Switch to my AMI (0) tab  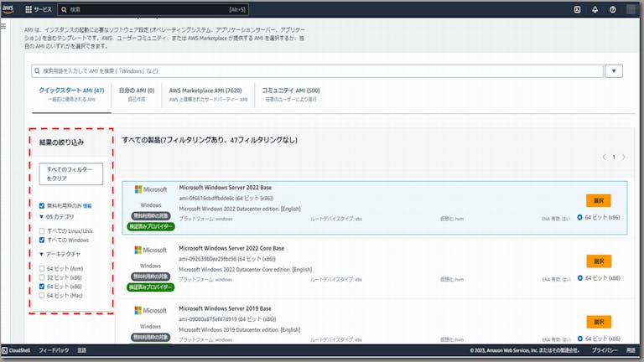click(x=137, y=95)
